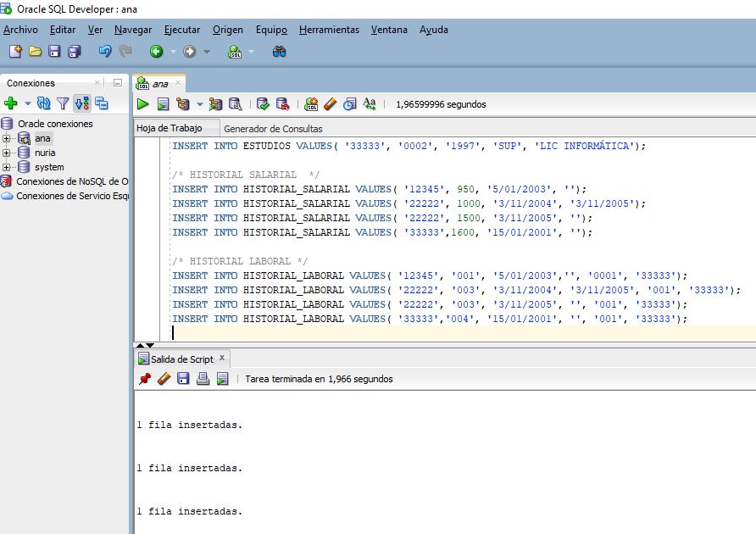Screen dimensions: 756x534
Task: Click in the SQL worksheet's empty last line
Action: tap(424, 333)
